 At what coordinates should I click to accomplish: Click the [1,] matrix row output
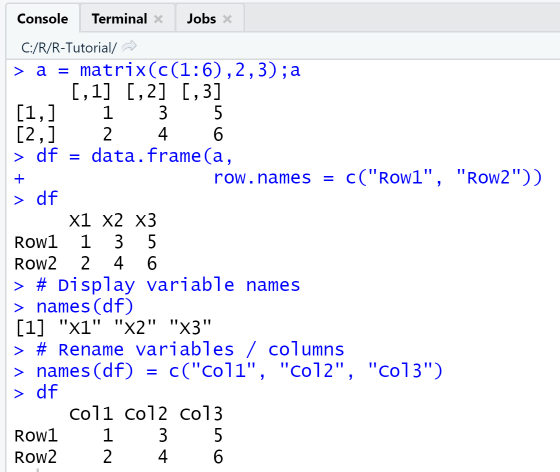[x=119, y=113]
